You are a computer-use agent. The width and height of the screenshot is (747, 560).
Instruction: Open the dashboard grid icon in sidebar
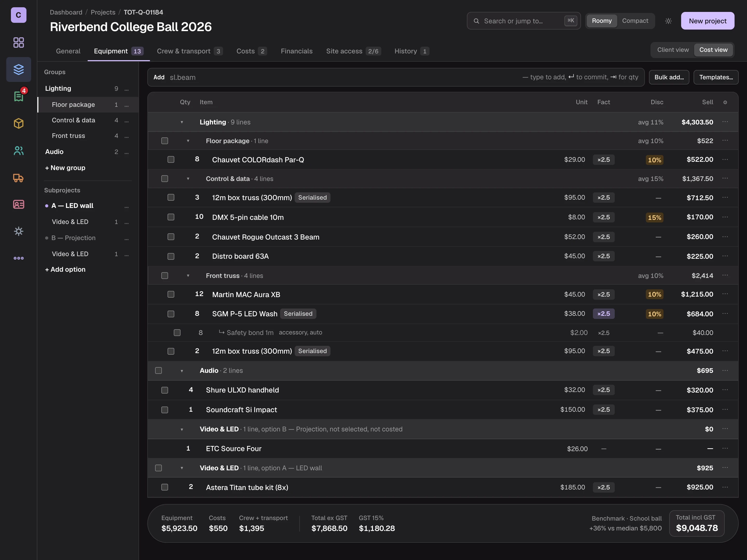pos(19,43)
